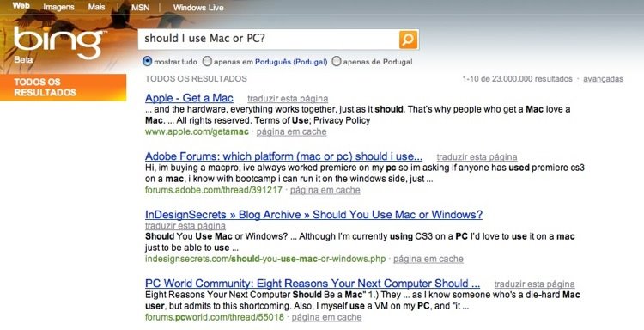Open cached page for www.apple.com/getamac
Screen dimensions: 644x330
click(292, 132)
